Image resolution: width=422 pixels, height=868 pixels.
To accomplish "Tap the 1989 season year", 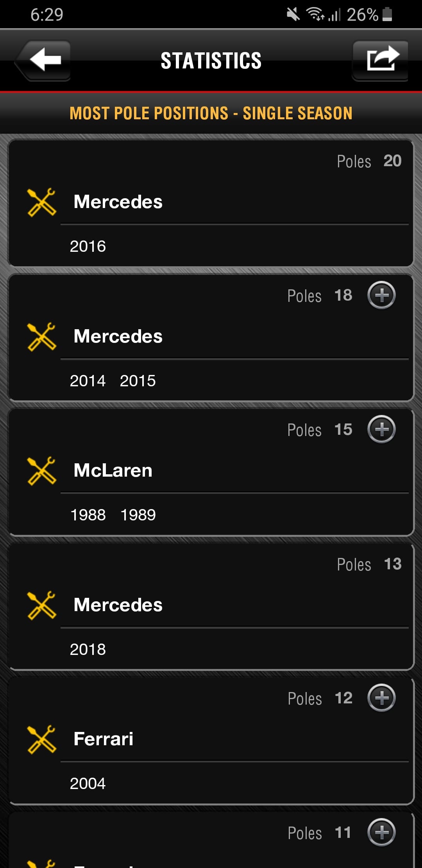I will [138, 515].
